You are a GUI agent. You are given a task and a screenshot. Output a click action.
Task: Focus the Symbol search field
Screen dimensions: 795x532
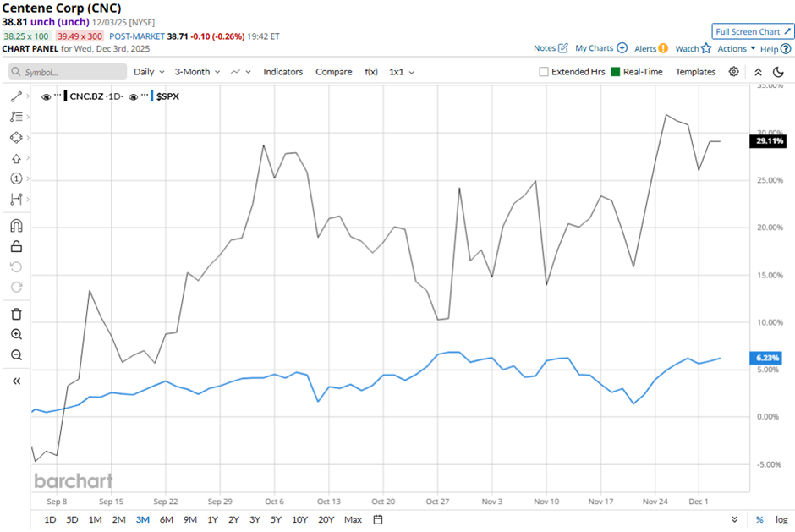[68, 72]
